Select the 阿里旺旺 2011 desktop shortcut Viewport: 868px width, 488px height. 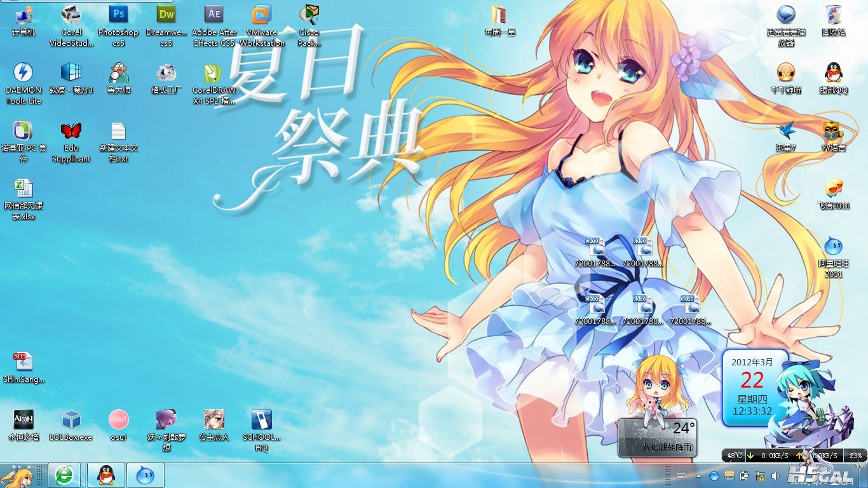pyautogui.click(x=833, y=257)
